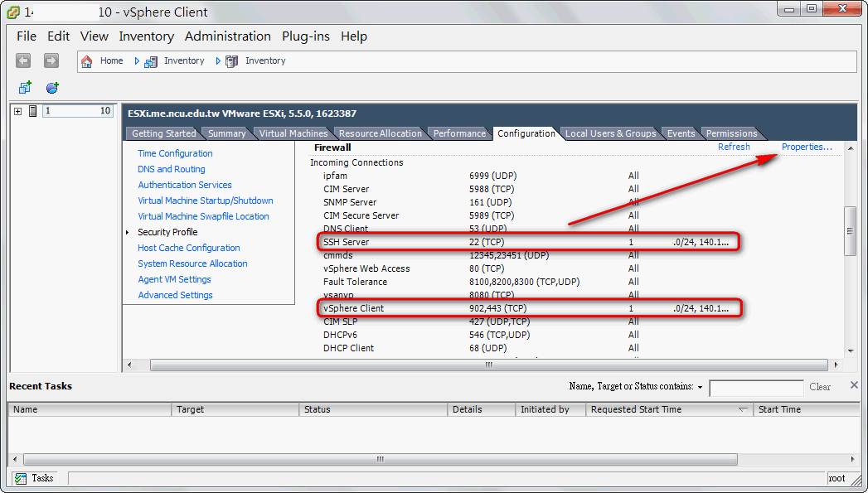Viewport: 868px width, 493px height.
Task: Click the Forward navigation arrow icon
Action: point(51,60)
